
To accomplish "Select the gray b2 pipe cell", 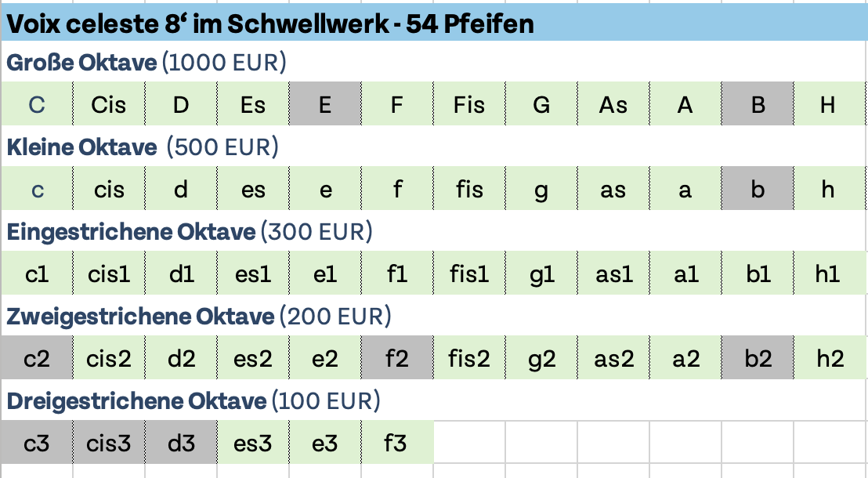I will tap(758, 359).
